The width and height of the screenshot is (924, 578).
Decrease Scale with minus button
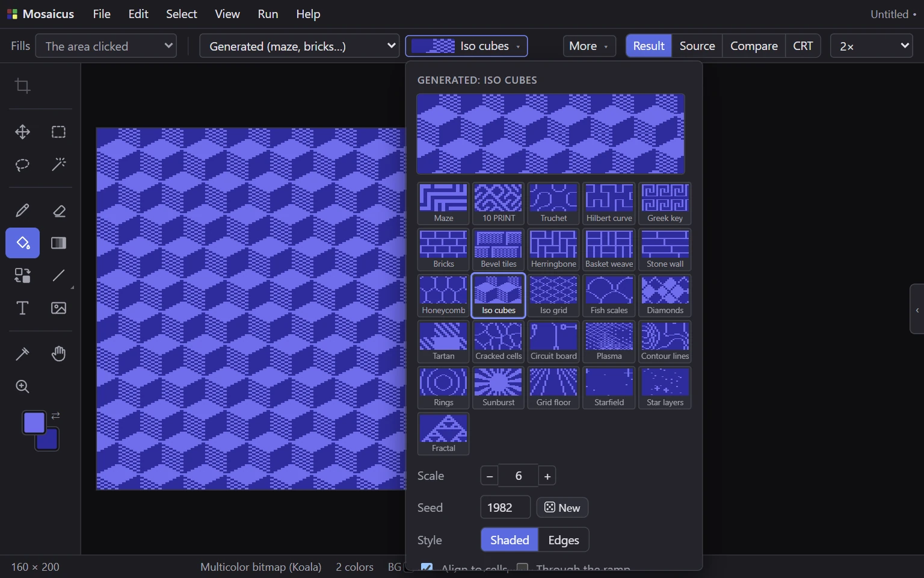click(x=490, y=476)
